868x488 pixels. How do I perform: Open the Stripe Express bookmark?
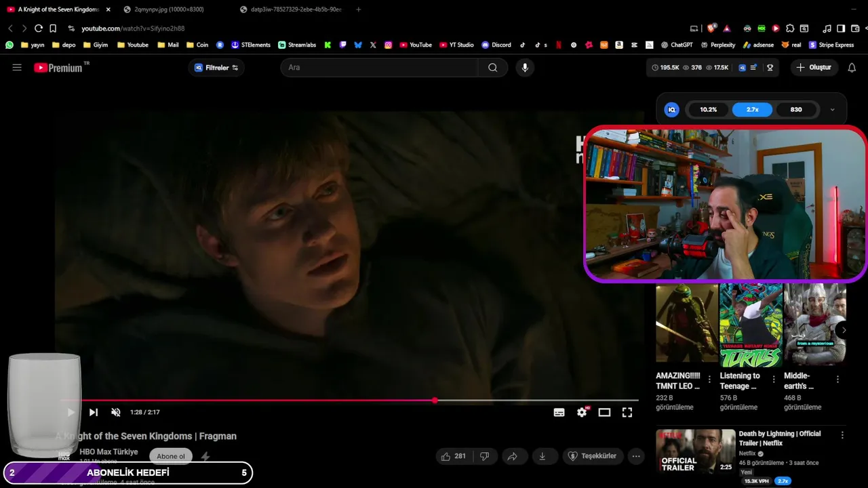click(831, 45)
